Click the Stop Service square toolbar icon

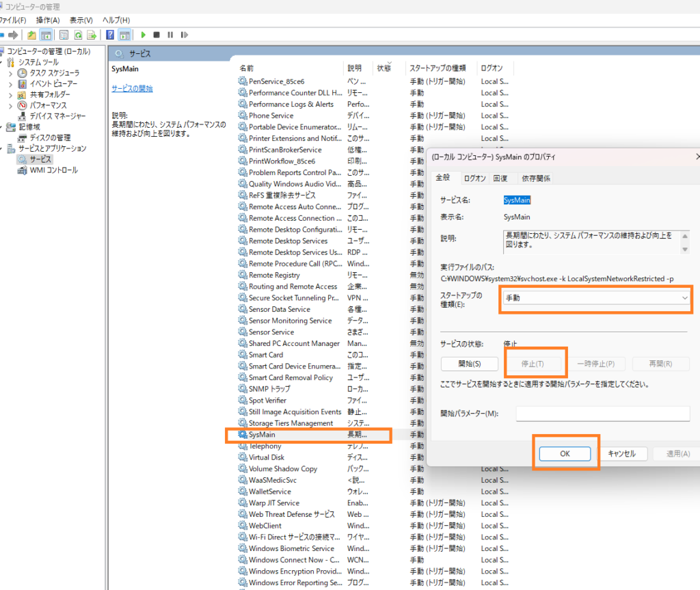pyautogui.click(x=157, y=35)
